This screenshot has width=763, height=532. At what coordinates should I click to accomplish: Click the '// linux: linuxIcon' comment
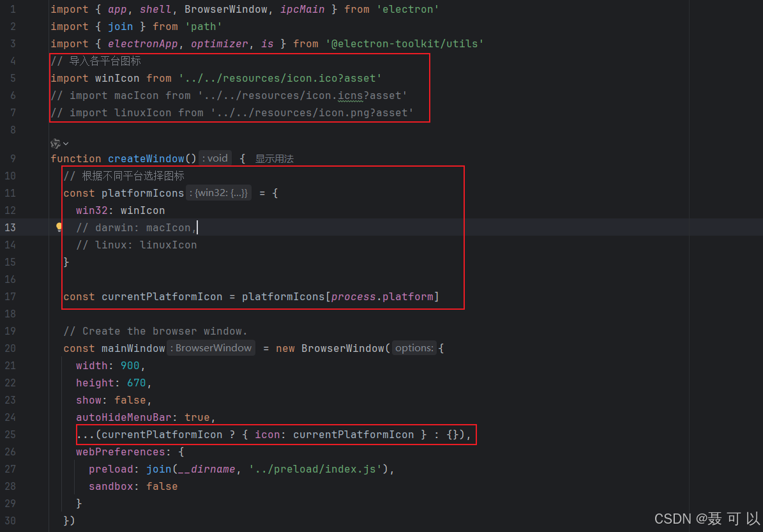click(x=136, y=245)
